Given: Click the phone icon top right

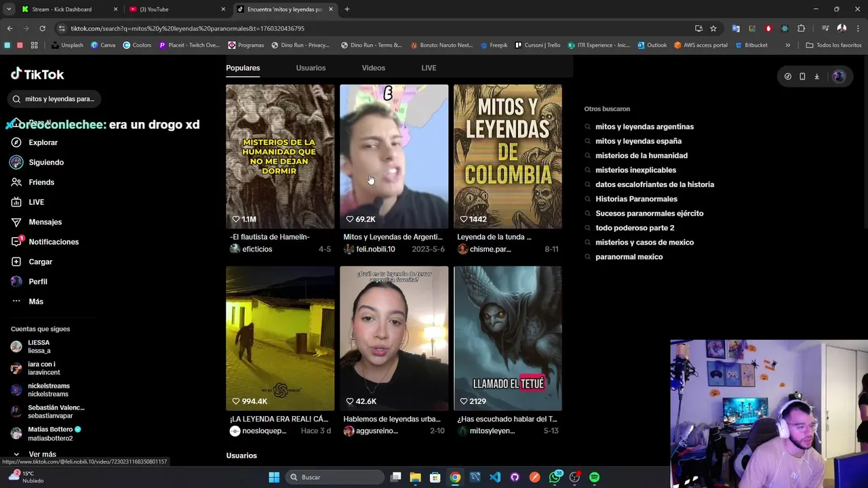Looking at the screenshot, I should point(802,77).
